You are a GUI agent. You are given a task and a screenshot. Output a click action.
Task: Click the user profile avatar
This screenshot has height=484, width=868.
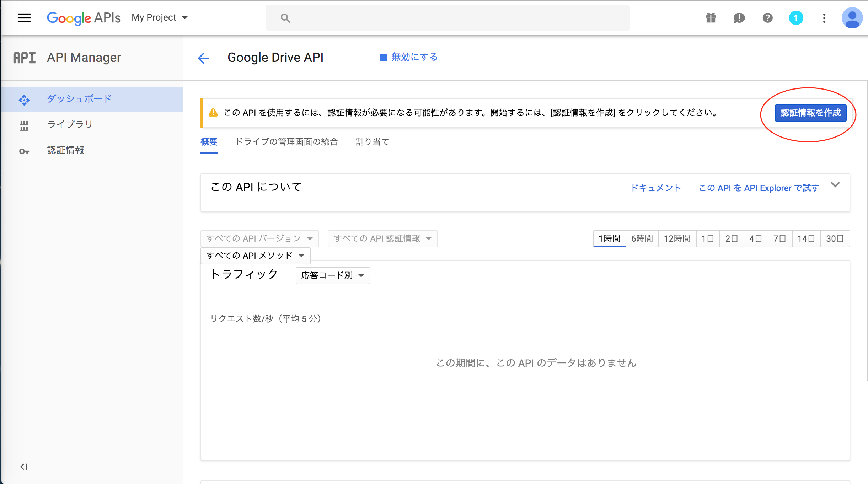(853, 18)
